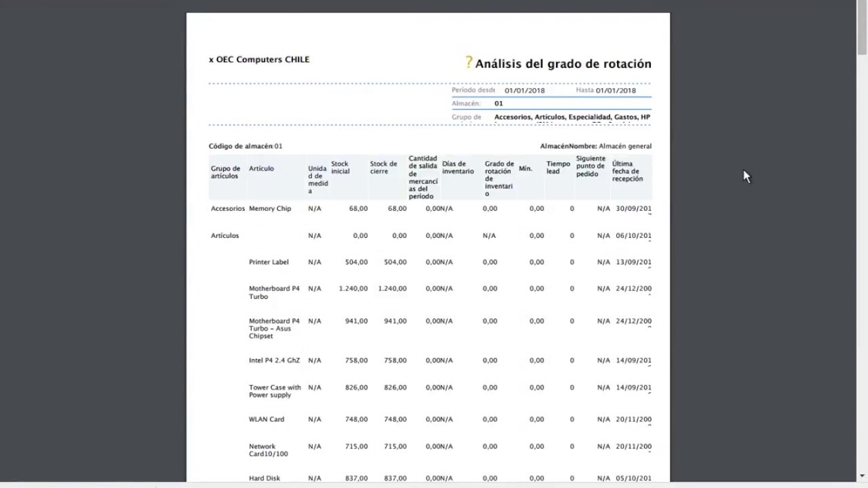Click the 'Accesorios, Artículos, Especialidad, Gastos, HP' group list
Viewport: 868px width, 488px height.
pos(572,117)
